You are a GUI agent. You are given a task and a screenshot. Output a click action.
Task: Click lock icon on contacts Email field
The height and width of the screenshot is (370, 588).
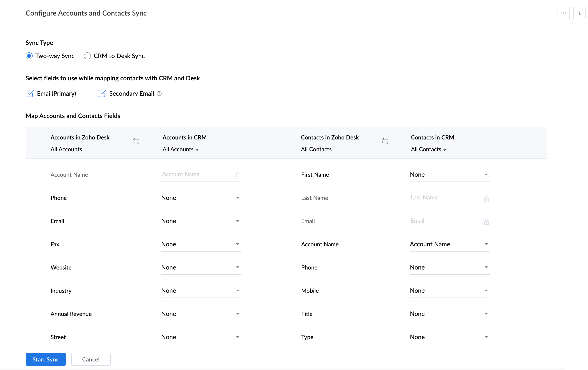pos(486,222)
